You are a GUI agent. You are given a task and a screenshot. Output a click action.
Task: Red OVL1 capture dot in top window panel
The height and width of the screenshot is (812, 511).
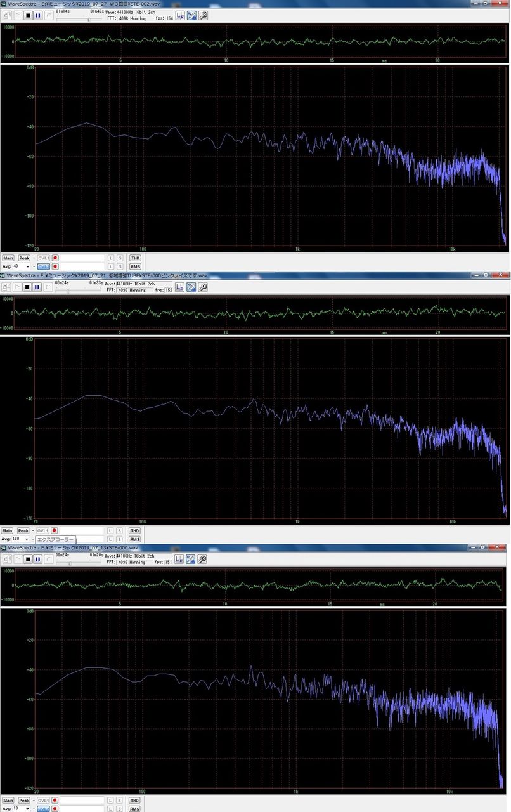coord(55,258)
